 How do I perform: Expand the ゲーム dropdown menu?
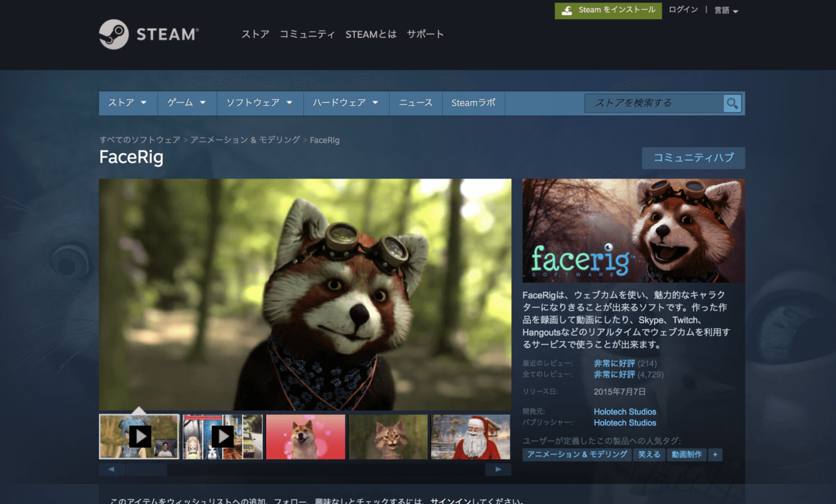pyautogui.click(x=186, y=103)
